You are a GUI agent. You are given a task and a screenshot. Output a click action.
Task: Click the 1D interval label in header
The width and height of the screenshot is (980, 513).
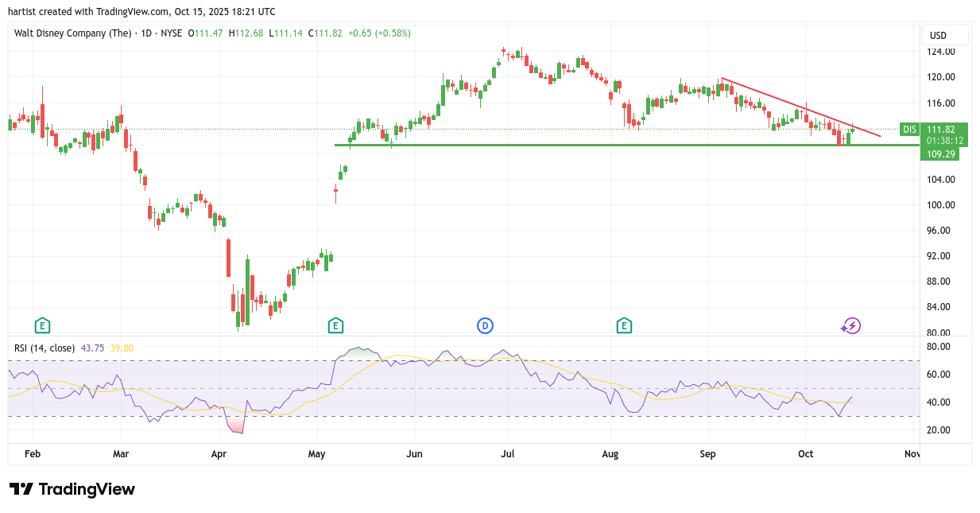coord(143,33)
